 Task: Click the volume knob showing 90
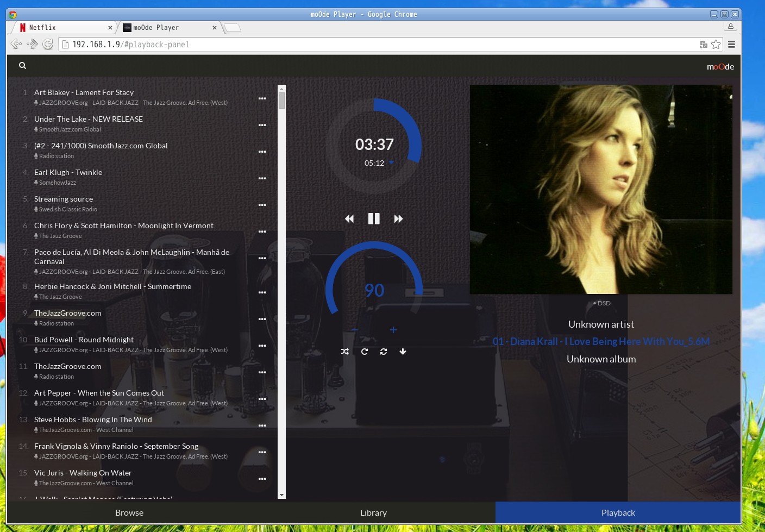pyautogui.click(x=374, y=290)
